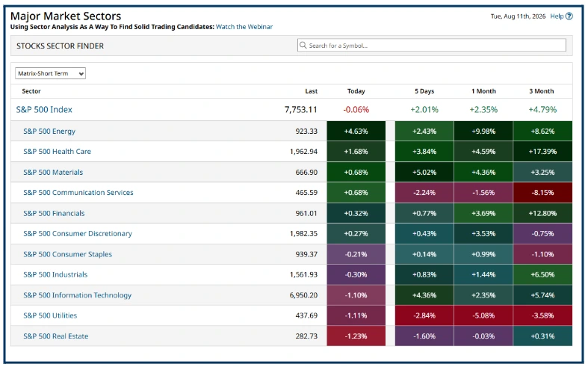Click Real Estate last value 282.73

point(306,336)
